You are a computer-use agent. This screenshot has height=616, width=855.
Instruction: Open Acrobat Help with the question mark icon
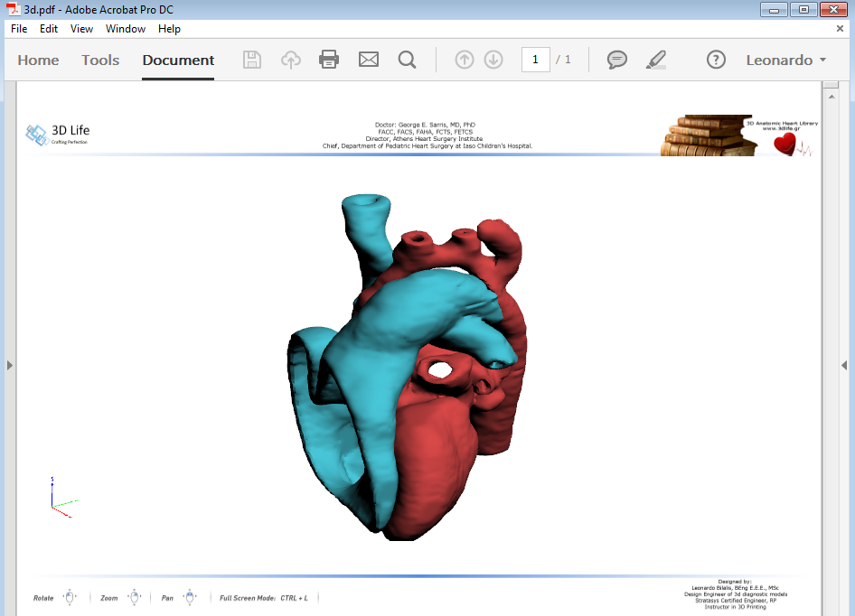(x=716, y=60)
